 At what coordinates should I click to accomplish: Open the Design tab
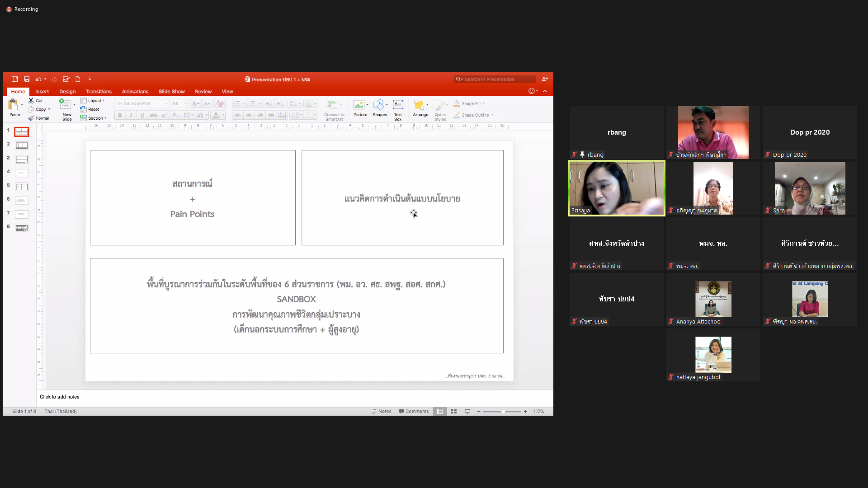pyautogui.click(x=67, y=91)
